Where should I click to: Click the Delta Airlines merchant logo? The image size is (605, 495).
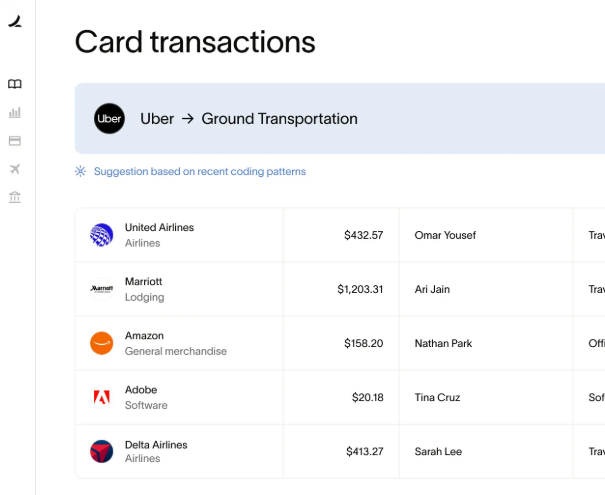[x=101, y=451]
